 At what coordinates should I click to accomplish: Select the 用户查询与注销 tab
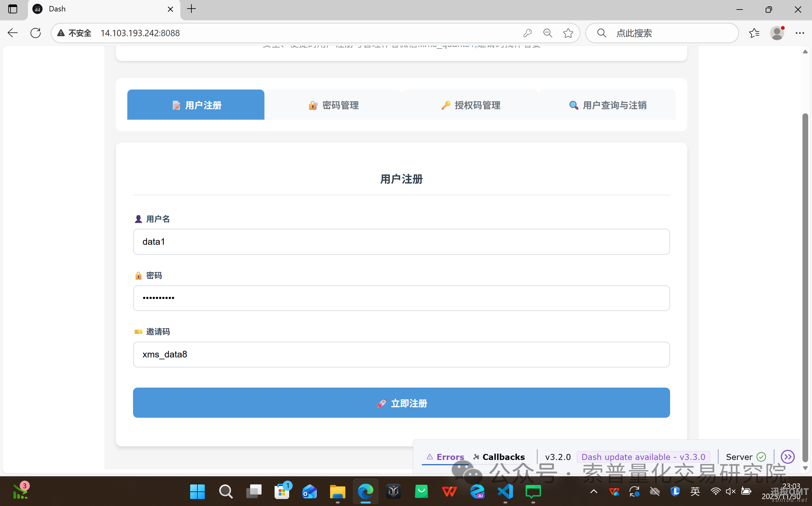607,105
